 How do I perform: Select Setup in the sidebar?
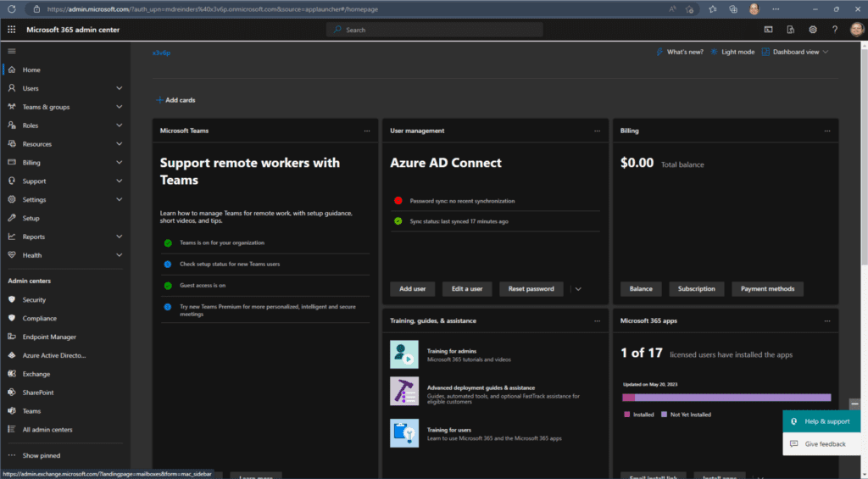[x=31, y=218]
